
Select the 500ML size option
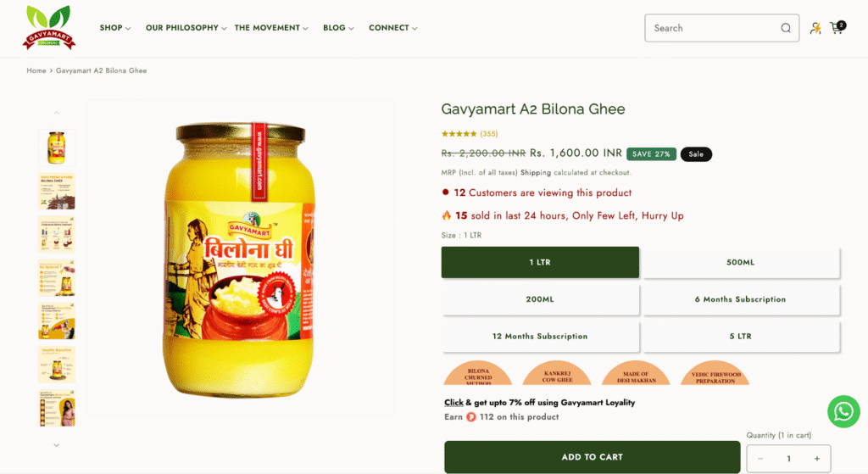740,263
